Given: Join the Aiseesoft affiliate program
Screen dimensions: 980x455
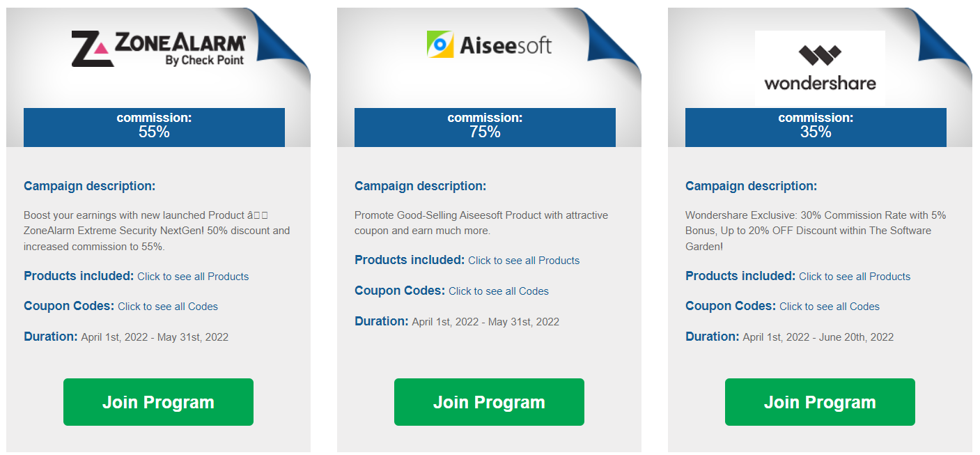Looking at the screenshot, I should click(x=489, y=402).
